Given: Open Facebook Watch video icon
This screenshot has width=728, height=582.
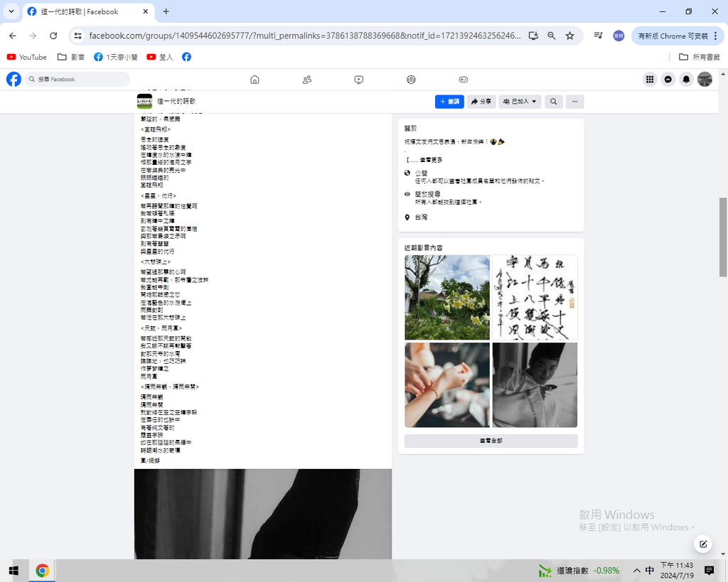Looking at the screenshot, I should coord(359,80).
